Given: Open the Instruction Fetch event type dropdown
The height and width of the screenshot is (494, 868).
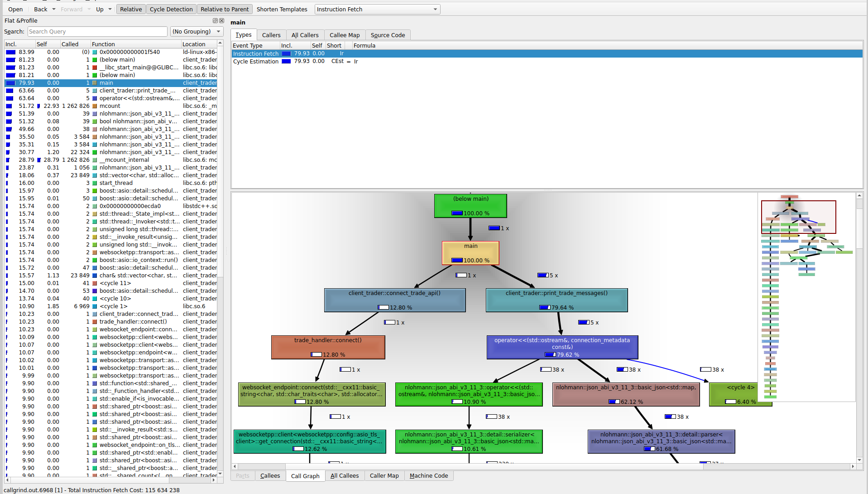Looking at the screenshot, I should pos(377,9).
